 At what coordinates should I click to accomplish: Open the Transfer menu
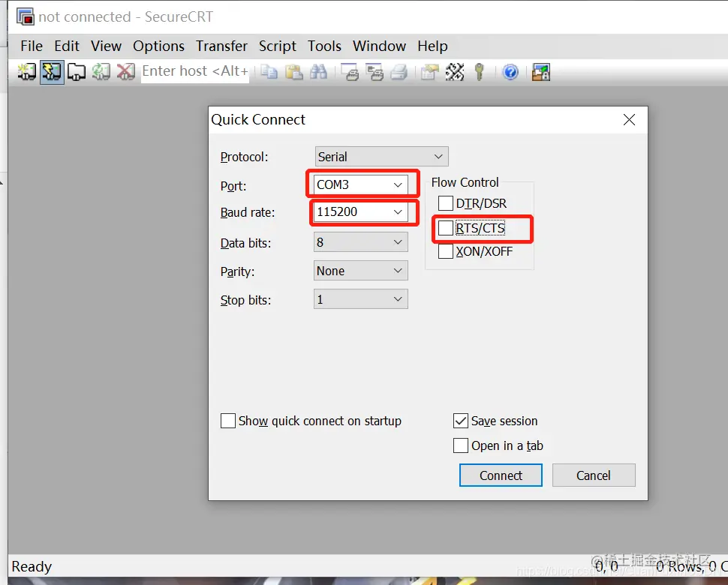221,46
